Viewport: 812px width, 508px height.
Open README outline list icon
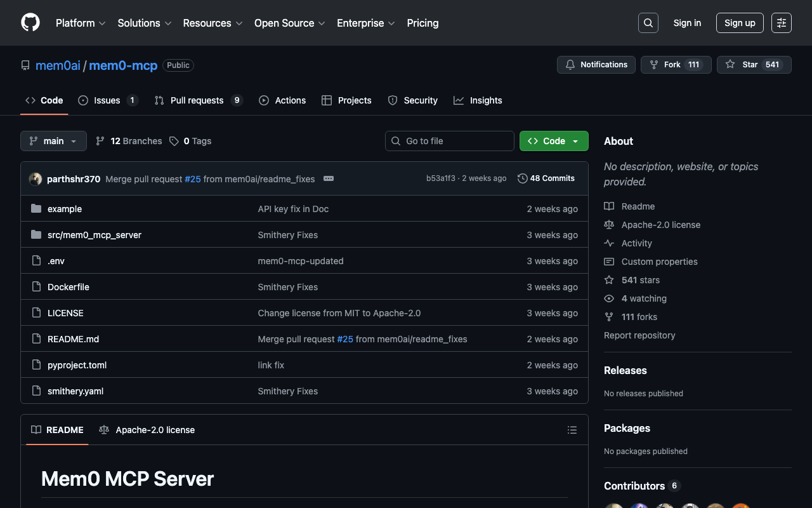coord(572,430)
